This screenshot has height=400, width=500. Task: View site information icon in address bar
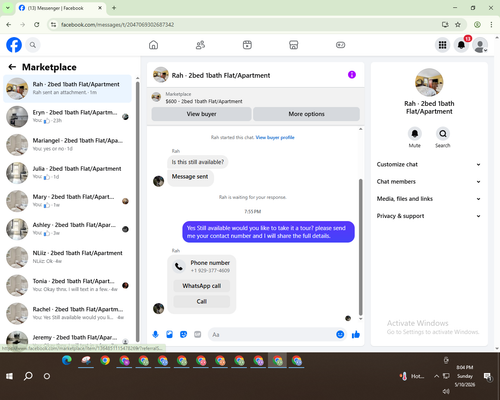[x=53, y=24]
